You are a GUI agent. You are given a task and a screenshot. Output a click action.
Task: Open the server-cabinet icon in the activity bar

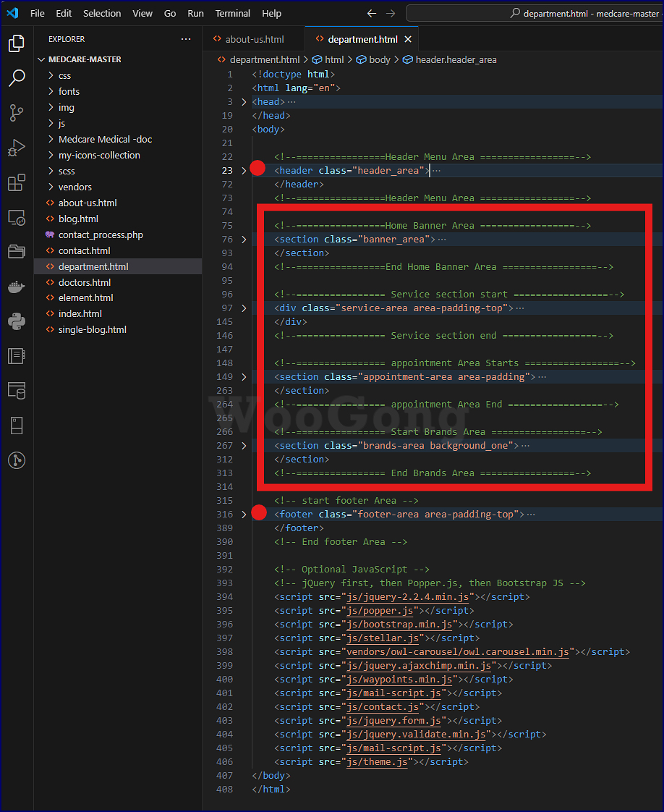pyautogui.click(x=17, y=426)
